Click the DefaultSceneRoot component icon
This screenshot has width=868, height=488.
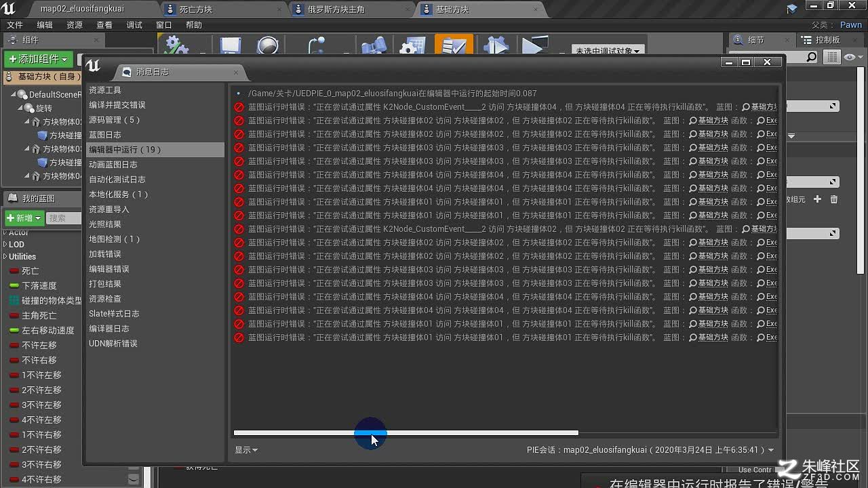coord(22,95)
